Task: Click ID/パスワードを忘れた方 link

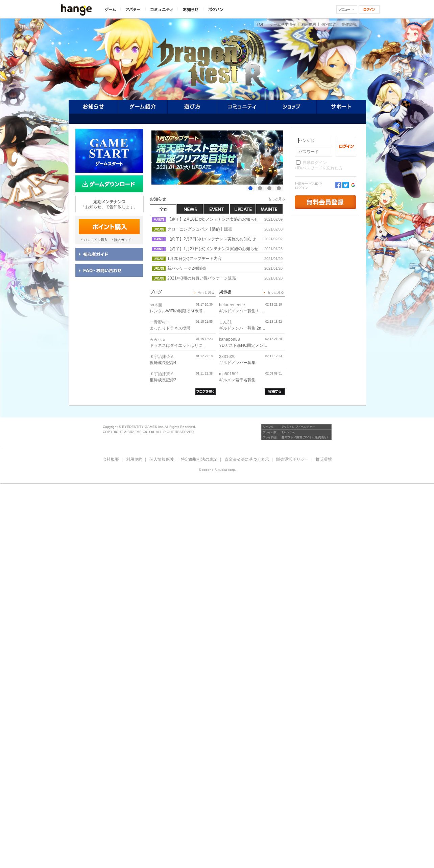Action: [x=319, y=168]
